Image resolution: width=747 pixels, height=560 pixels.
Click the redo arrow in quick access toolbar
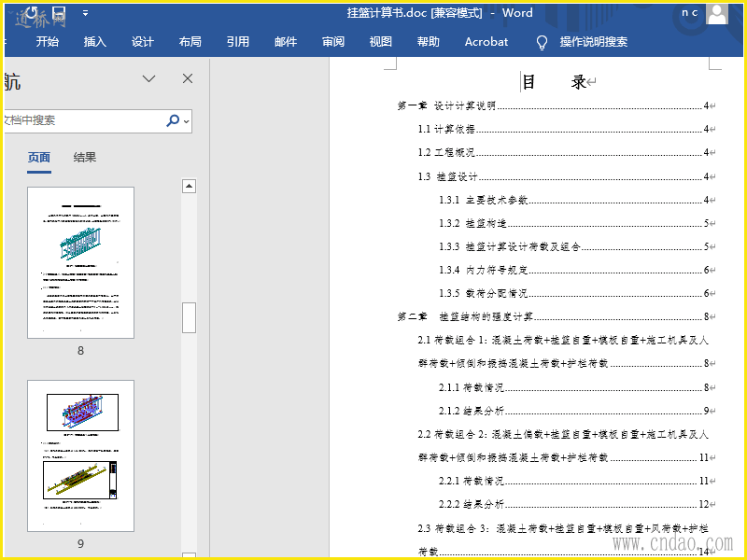click(32, 13)
